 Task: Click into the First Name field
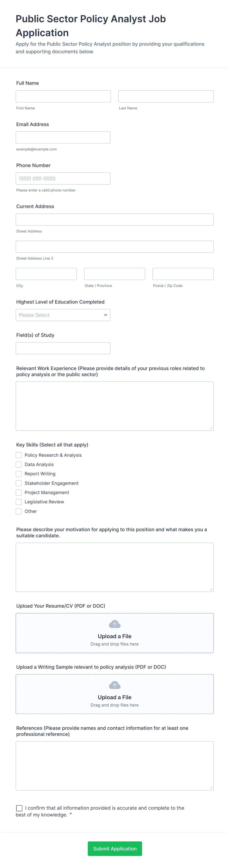pos(63,96)
